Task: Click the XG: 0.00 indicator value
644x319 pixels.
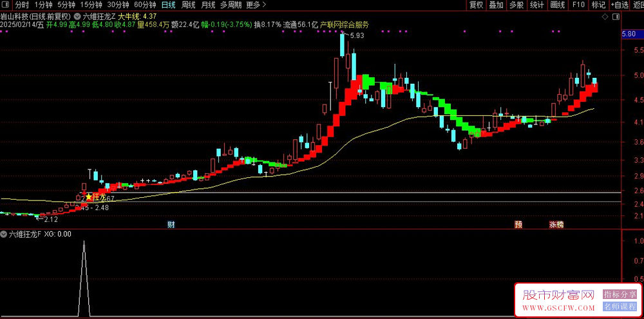Action: pos(58,235)
